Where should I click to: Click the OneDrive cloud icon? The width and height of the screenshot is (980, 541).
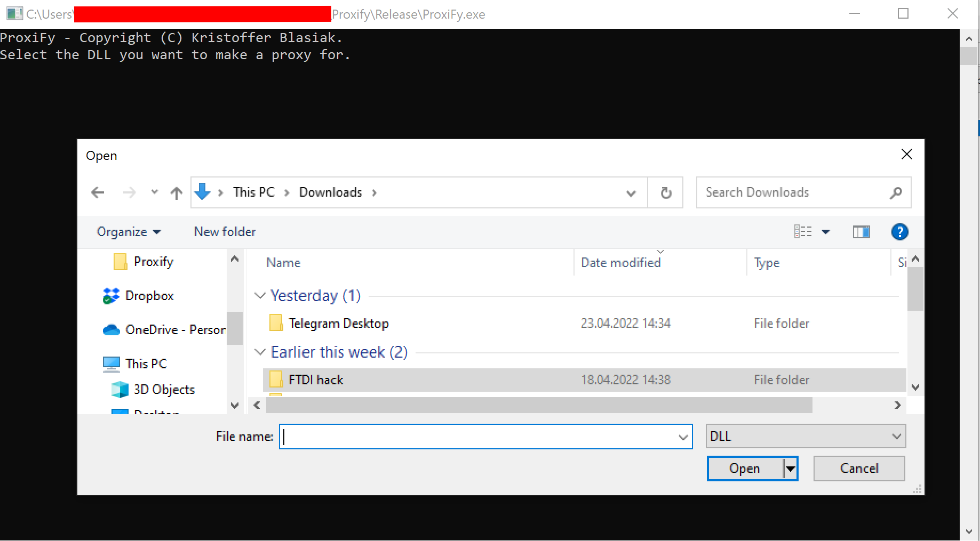click(111, 330)
